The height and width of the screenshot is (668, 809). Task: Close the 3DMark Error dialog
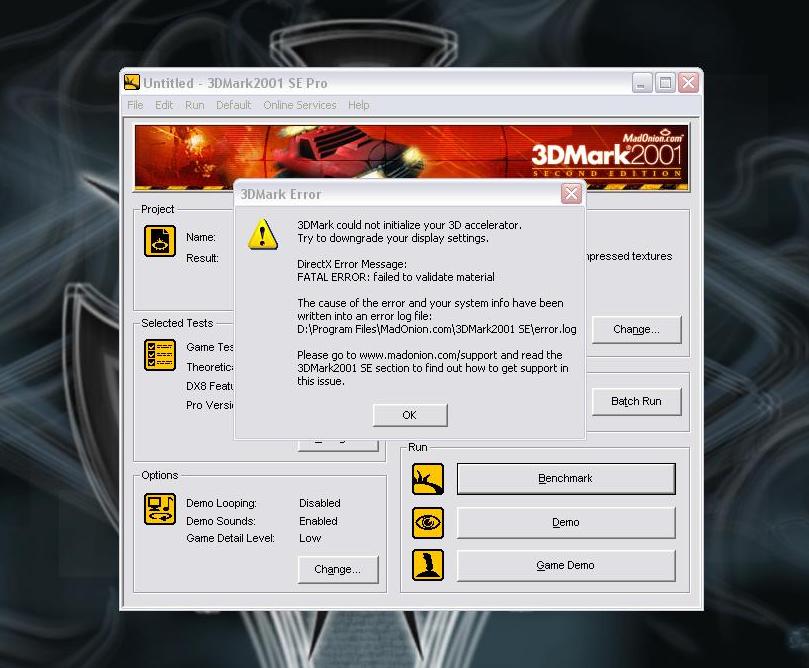pyautogui.click(x=571, y=194)
